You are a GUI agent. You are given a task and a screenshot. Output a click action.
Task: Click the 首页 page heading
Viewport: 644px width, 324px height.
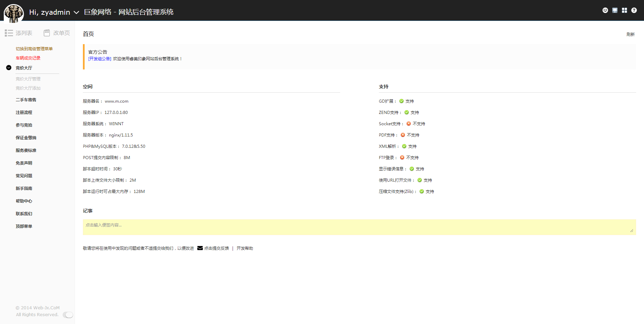coord(88,34)
